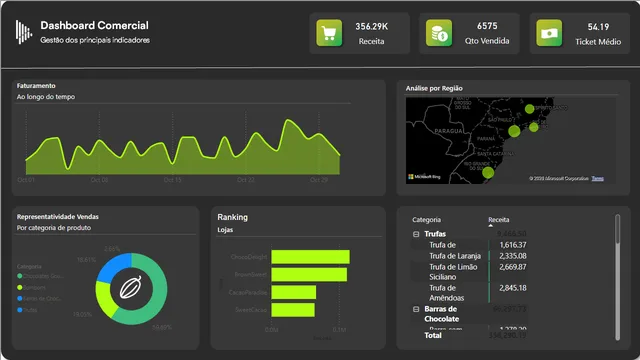
Task: Select the Espírito Santo bubble on the map
Action: (529, 109)
